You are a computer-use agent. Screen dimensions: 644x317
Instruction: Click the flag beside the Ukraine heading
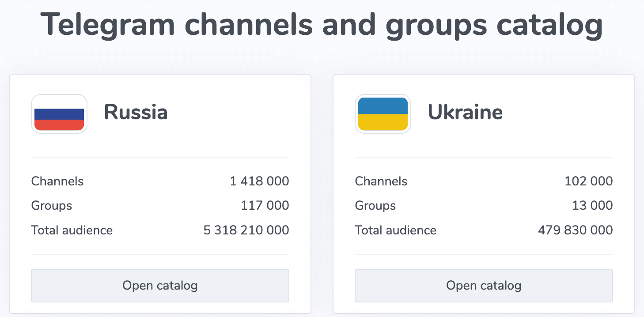383,113
